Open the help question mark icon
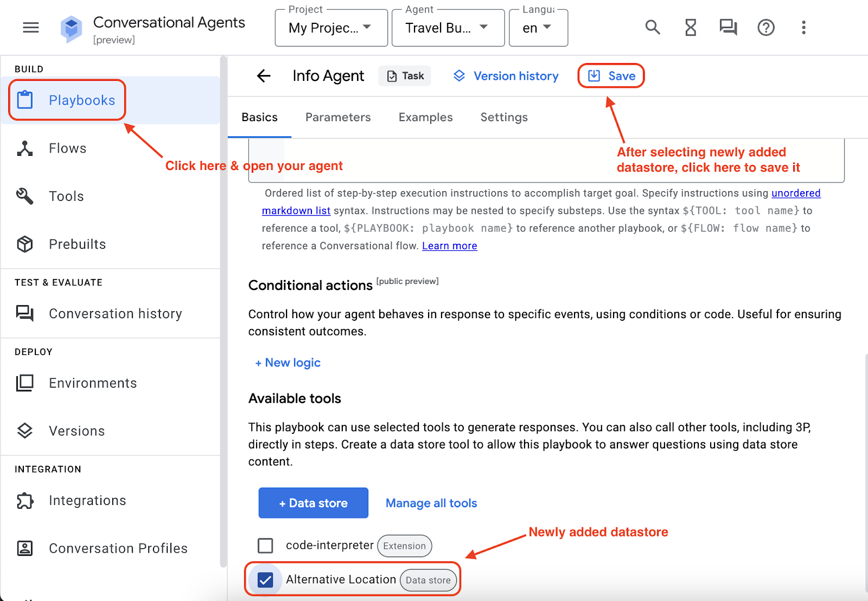The image size is (868, 601). pyautogui.click(x=765, y=27)
